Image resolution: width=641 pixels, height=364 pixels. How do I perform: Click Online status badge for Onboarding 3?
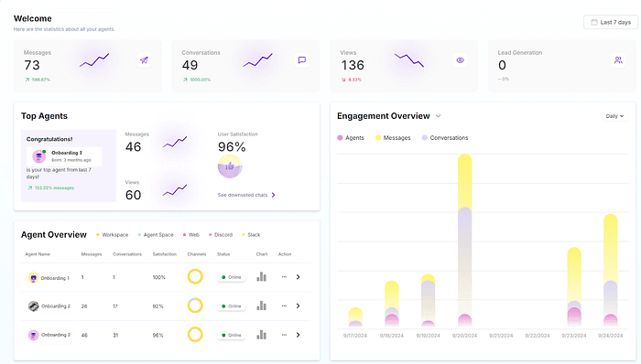click(x=232, y=335)
